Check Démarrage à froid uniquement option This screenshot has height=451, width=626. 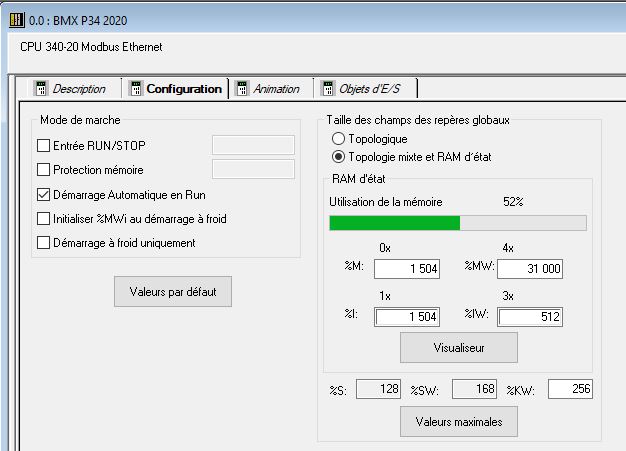tap(43, 242)
